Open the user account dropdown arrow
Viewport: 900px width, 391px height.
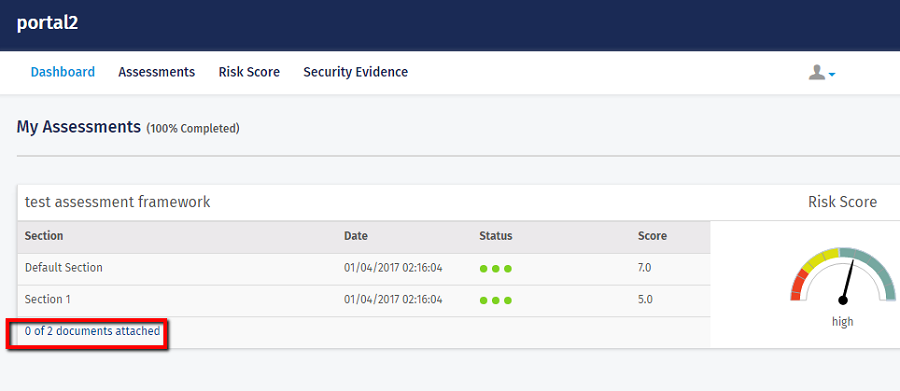(x=832, y=75)
